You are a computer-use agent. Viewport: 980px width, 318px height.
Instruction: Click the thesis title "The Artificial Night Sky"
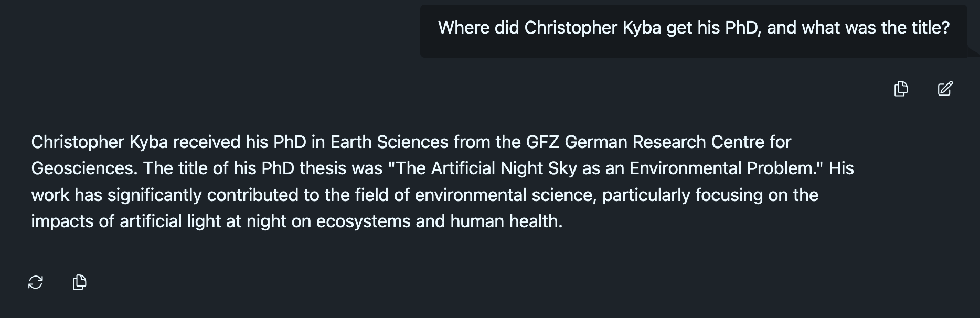pyautogui.click(x=482, y=168)
